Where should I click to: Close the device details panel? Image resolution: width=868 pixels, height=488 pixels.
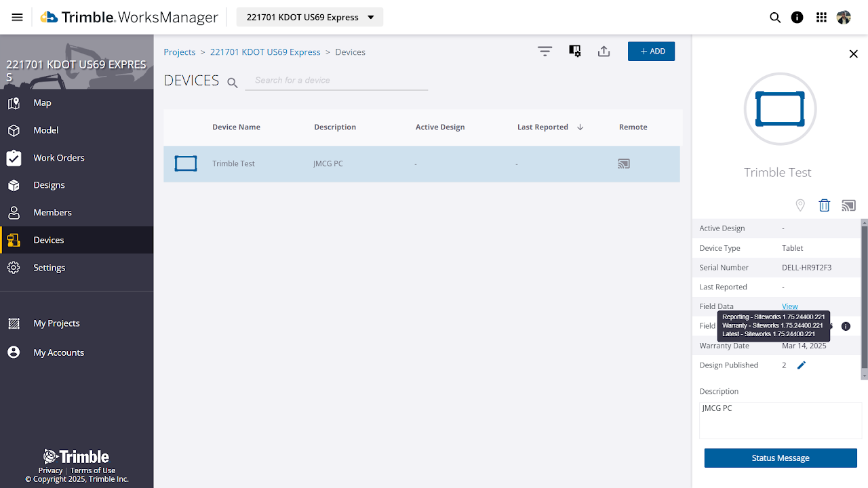click(854, 54)
